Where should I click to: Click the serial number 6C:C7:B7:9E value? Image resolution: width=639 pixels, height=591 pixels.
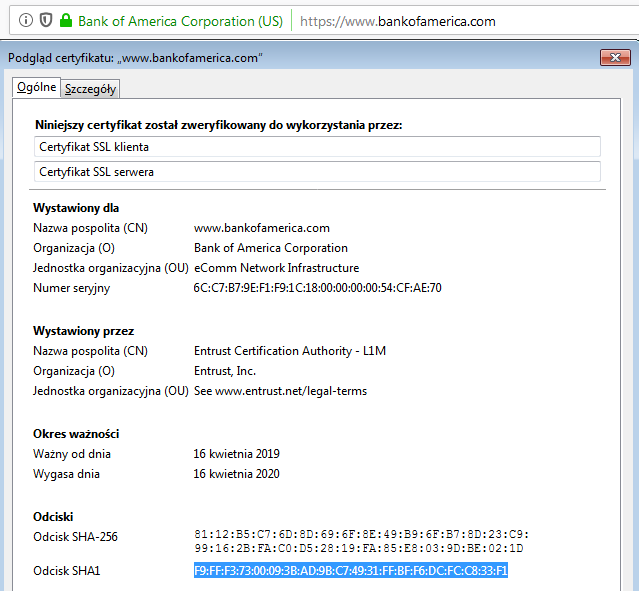pos(317,288)
